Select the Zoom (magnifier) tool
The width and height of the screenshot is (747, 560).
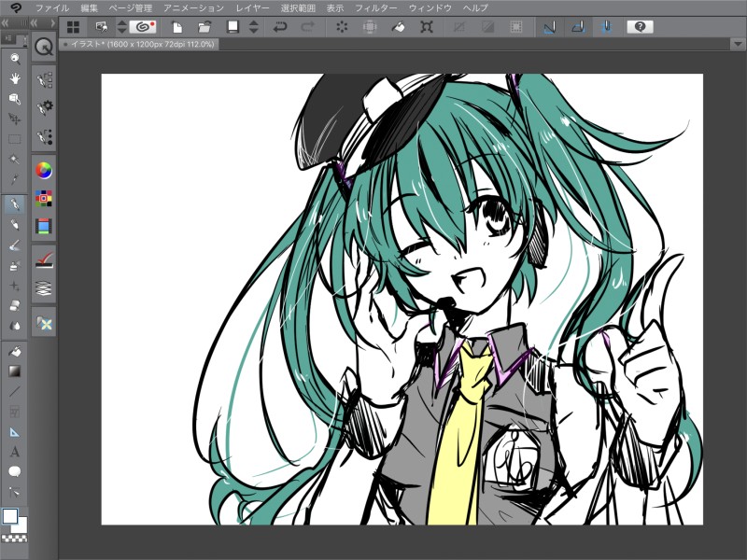(15, 59)
